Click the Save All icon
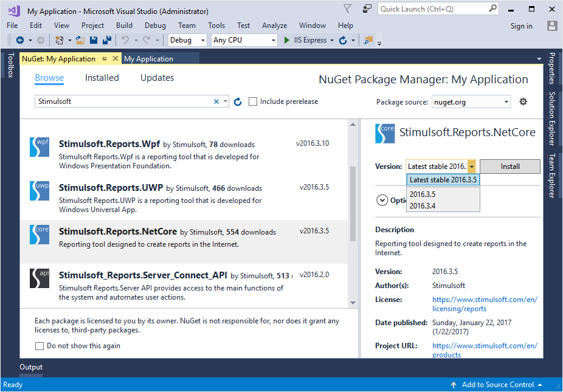Viewport: 563px width, 392px height. coord(107,40)
